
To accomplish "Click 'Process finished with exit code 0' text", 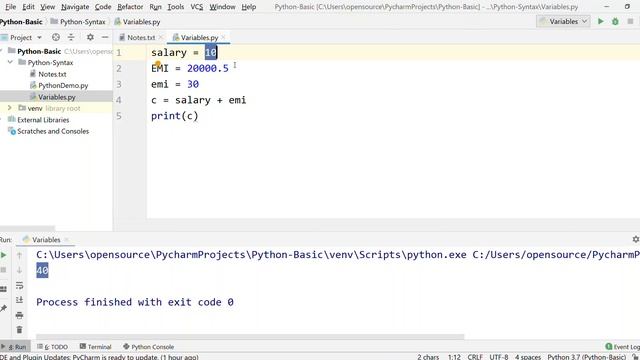I will coord(135,302).
